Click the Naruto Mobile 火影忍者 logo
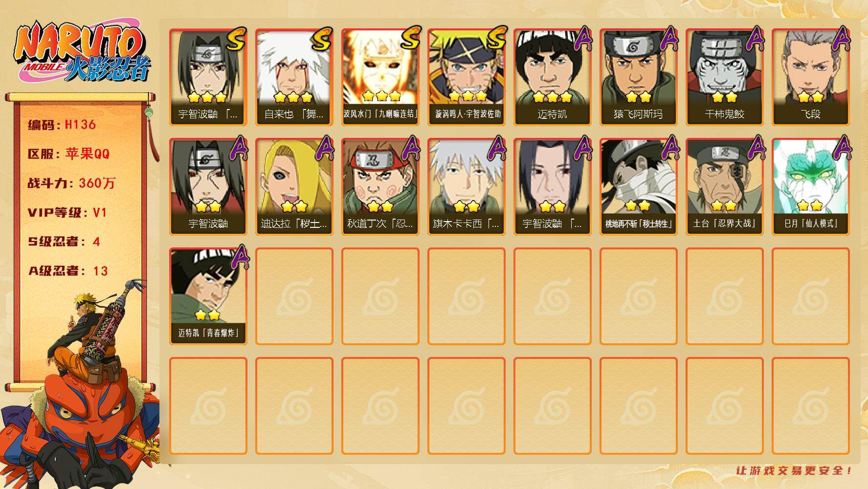The height and width of the screenshot is (489, 868). [82, 53]
